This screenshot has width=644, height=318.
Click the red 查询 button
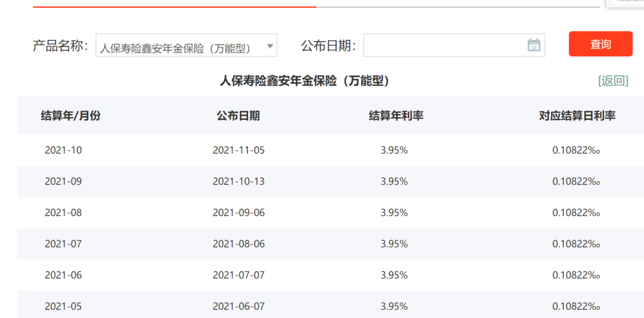(600, 44)
